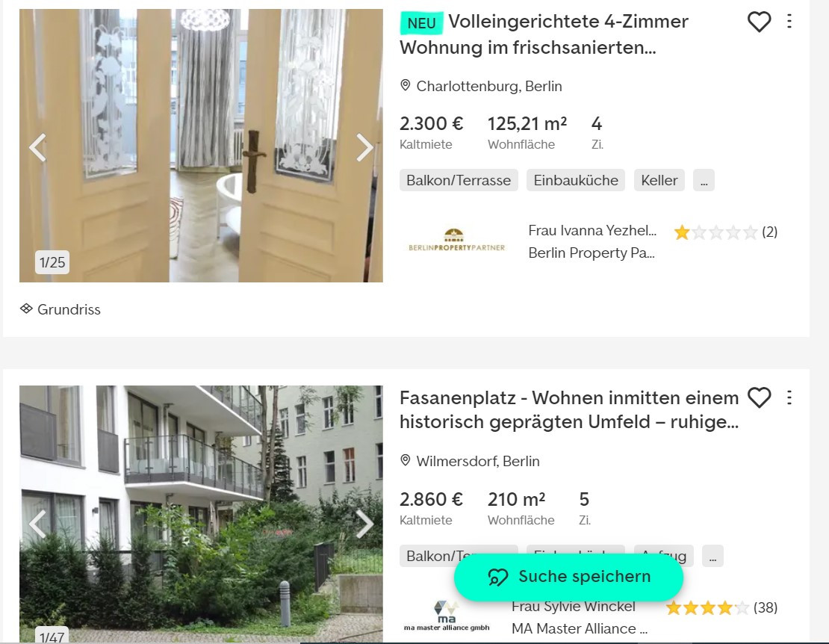The image size is (829, 644).
Task: Show next photo of Fasanenplatz building
Action: coord(364,524)
